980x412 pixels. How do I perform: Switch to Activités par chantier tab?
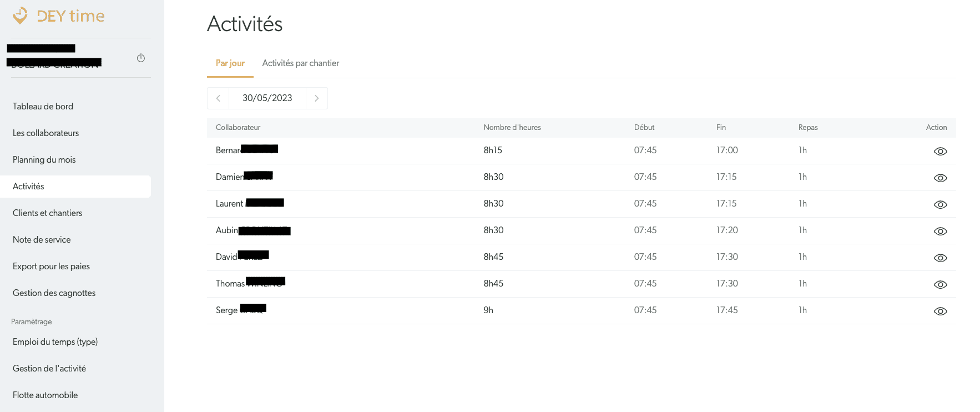click(x=301, y=63)
